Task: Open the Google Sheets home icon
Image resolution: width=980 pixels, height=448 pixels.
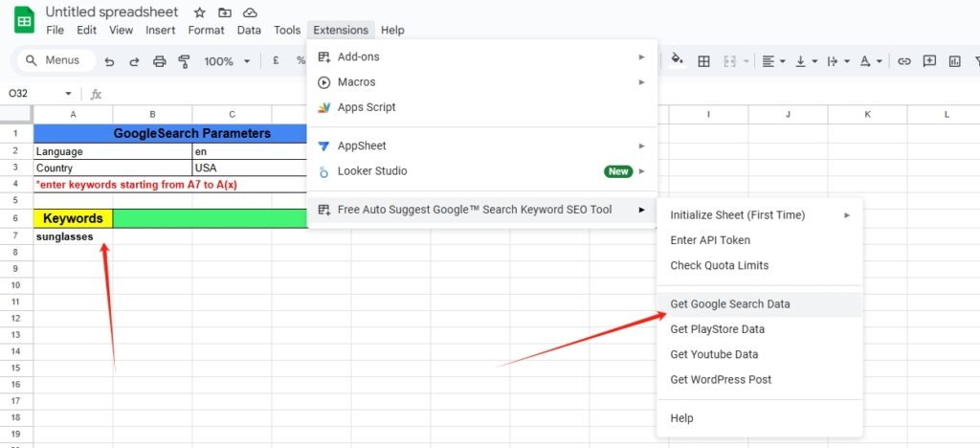Action: (x=24, y=21)
